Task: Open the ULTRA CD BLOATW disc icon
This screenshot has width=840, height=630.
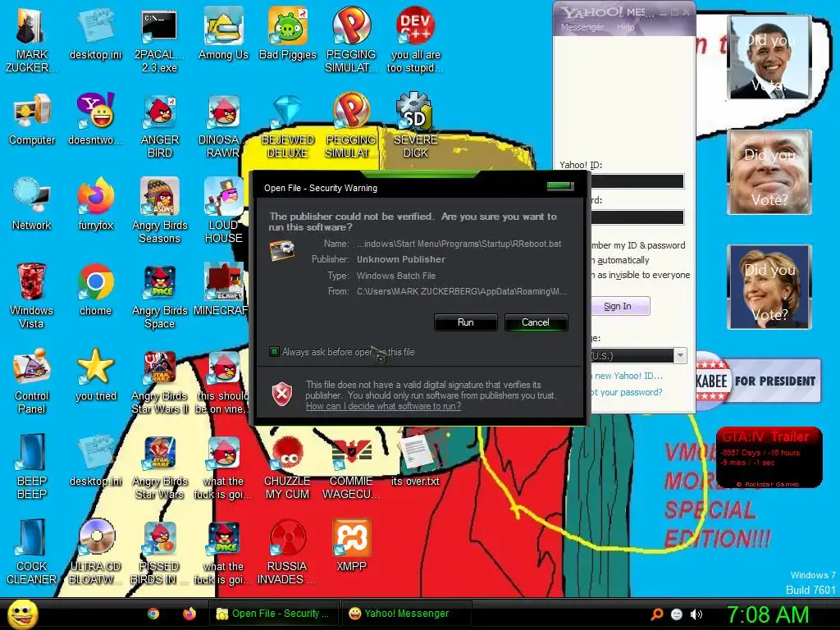Action: tap(96, 552)
